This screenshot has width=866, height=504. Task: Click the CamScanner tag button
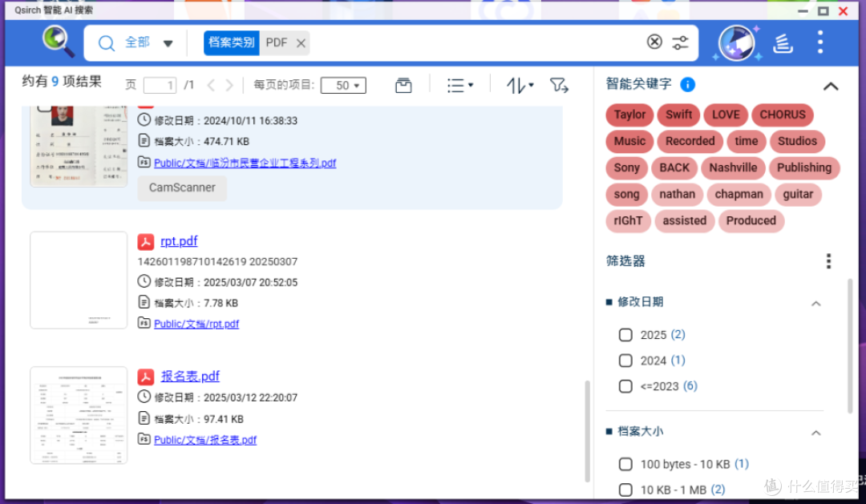[x=182, y=187]
